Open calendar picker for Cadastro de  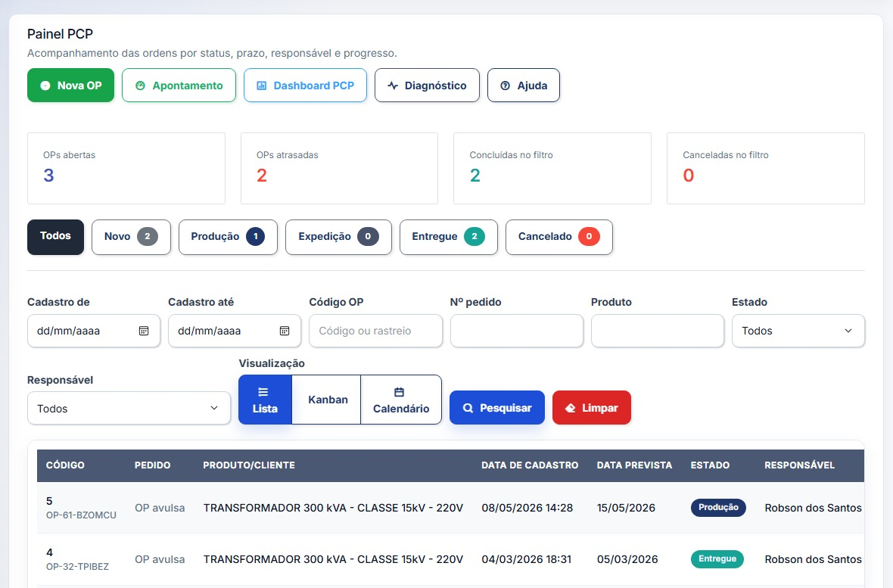click(x=144, y=331)
